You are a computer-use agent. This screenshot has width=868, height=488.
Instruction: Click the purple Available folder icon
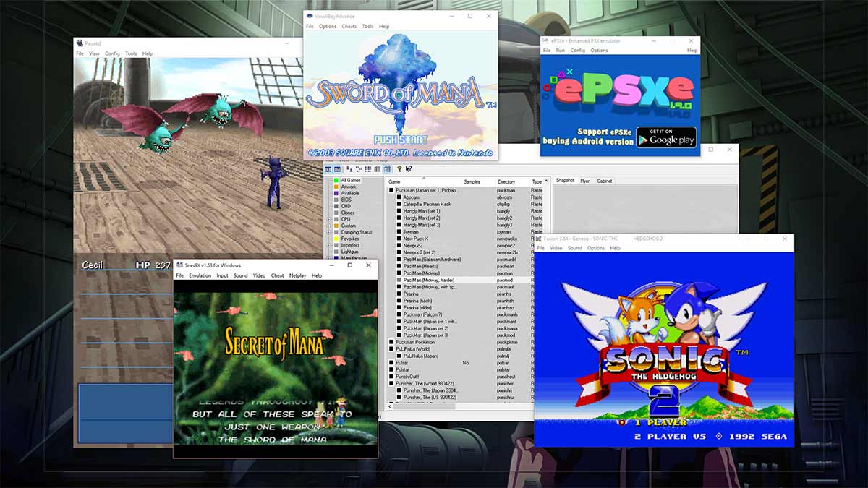coord(336,193)
